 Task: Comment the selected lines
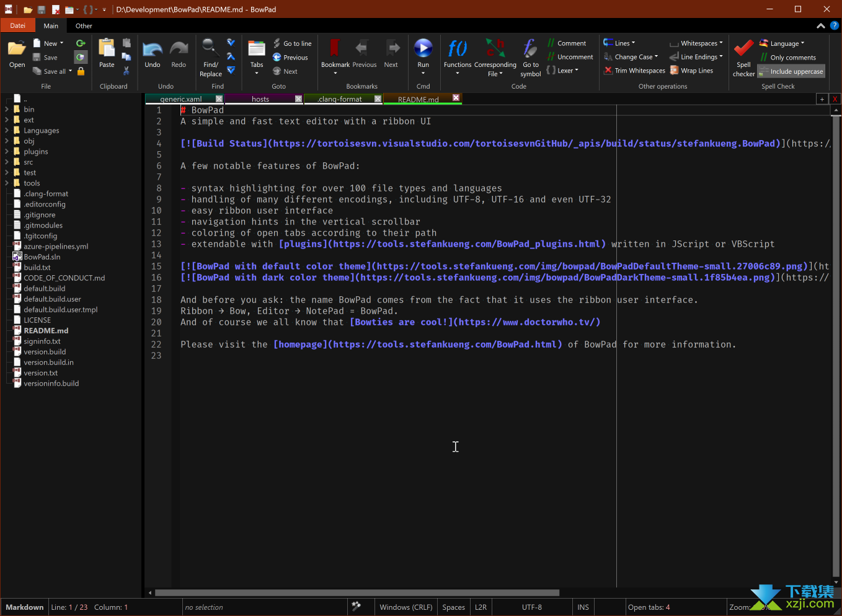click(566, 43)
